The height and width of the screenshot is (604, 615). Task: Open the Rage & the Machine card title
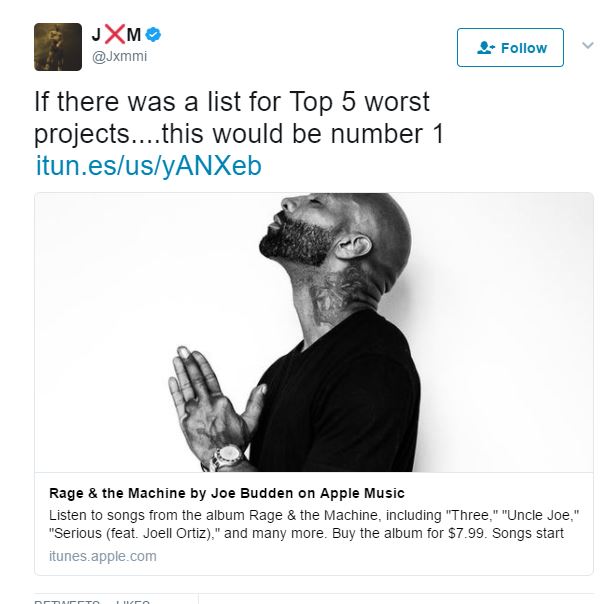tap(227, 493)
